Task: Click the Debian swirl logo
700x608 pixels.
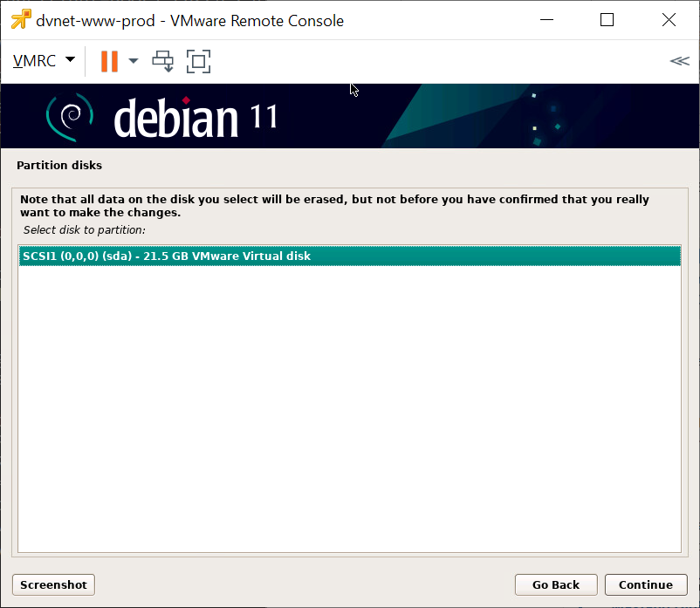Action: click(70, 116)
